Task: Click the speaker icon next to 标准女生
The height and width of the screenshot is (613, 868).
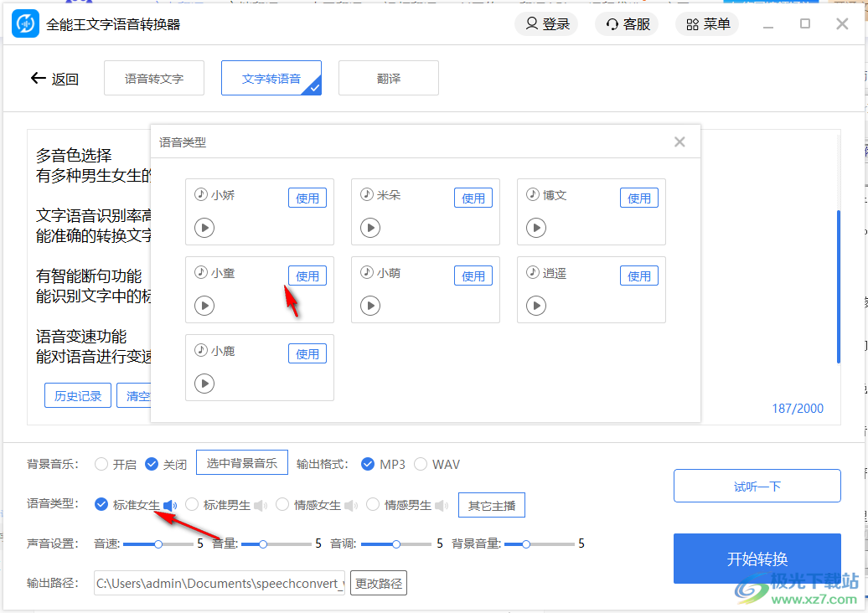Action: pyautogui.click(x=170, y=504)
